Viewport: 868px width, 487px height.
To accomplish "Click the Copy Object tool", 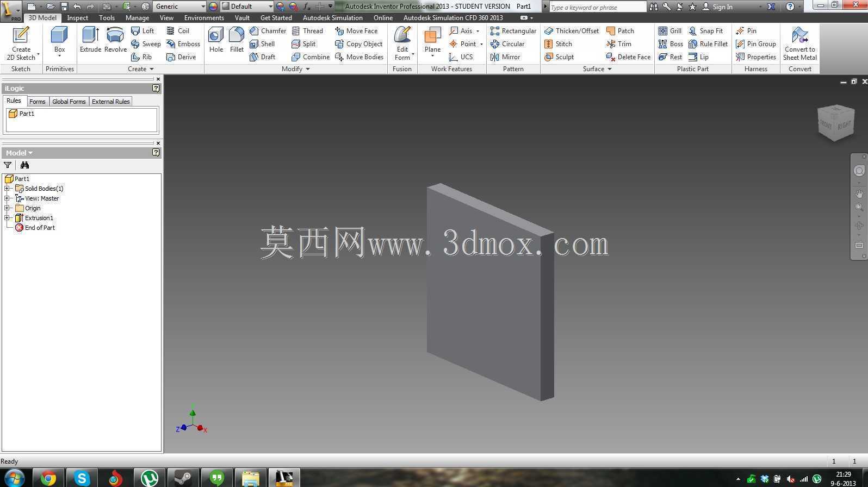I will tap(359, 44).
